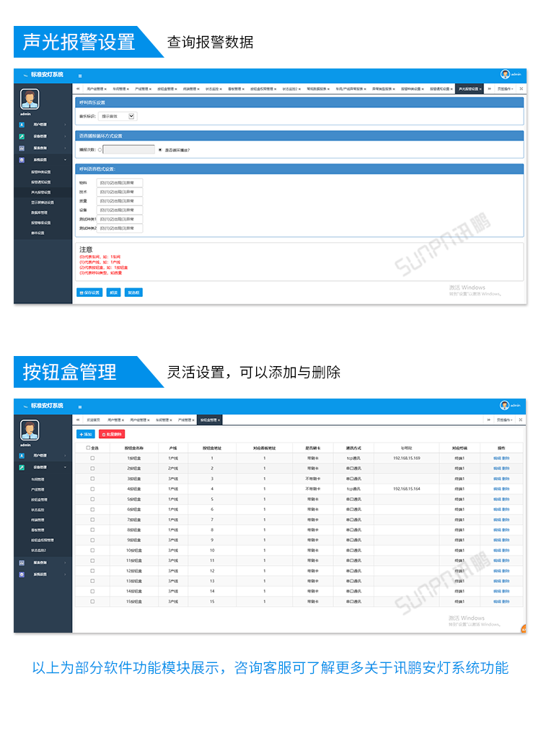Click the 复选框 button

[133, 293]
